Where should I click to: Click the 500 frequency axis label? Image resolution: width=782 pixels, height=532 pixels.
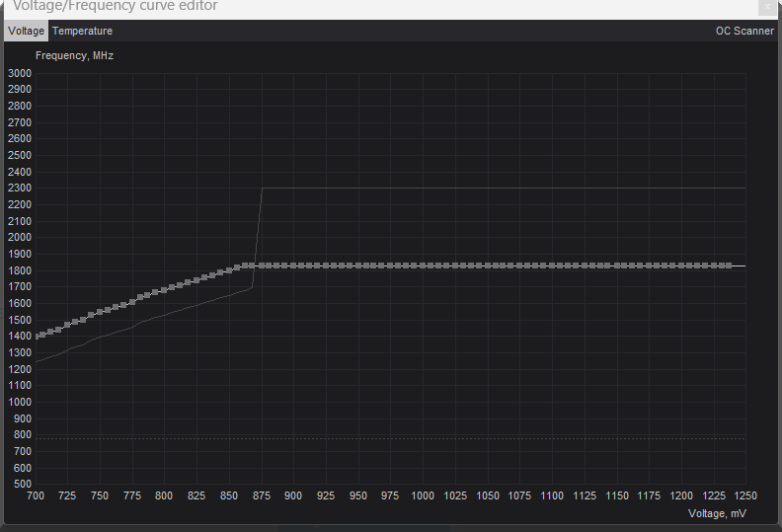[23, 485]
